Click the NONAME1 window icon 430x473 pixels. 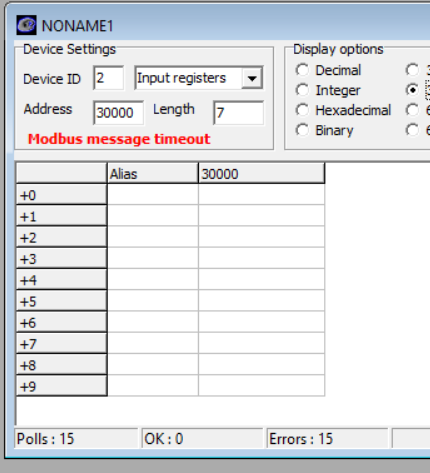click(26, 25)
